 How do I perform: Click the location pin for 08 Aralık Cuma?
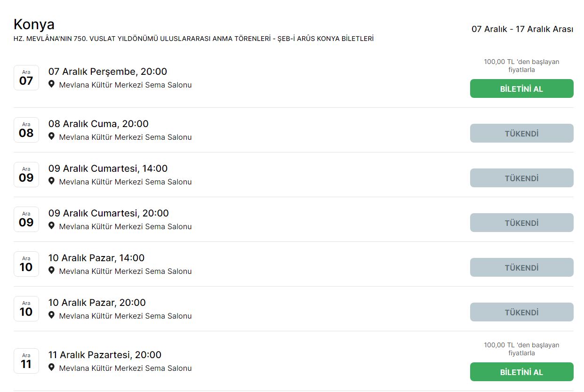pos(52,136)
